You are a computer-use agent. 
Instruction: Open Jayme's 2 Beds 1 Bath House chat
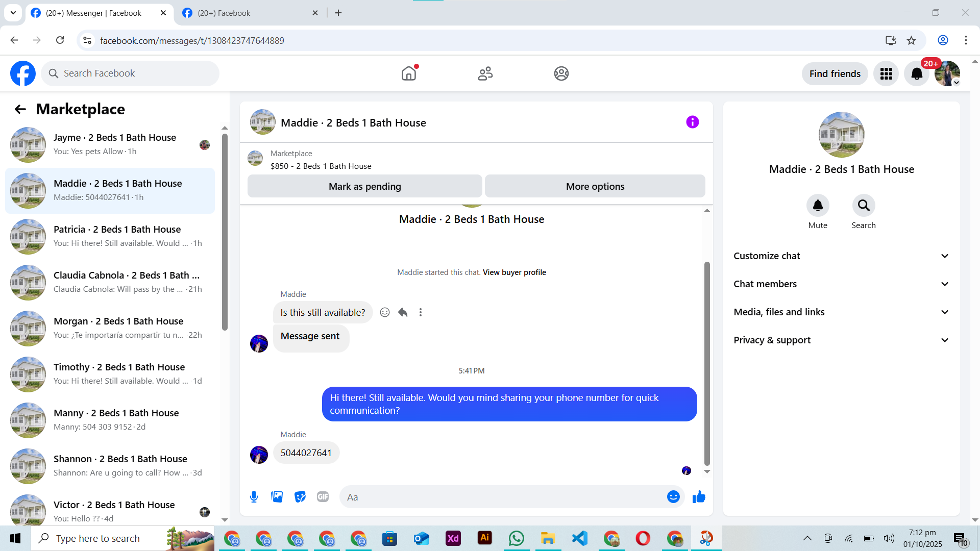(x=110, y=145)
